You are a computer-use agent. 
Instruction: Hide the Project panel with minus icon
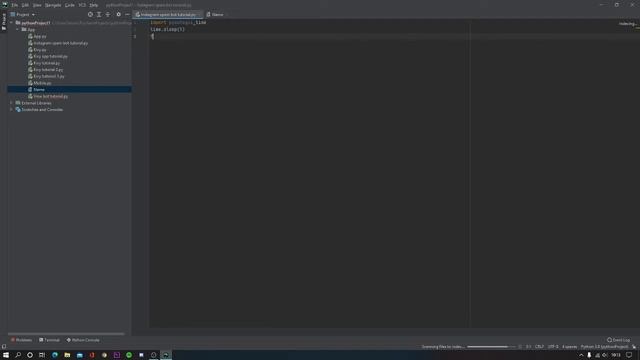point(127,14)
